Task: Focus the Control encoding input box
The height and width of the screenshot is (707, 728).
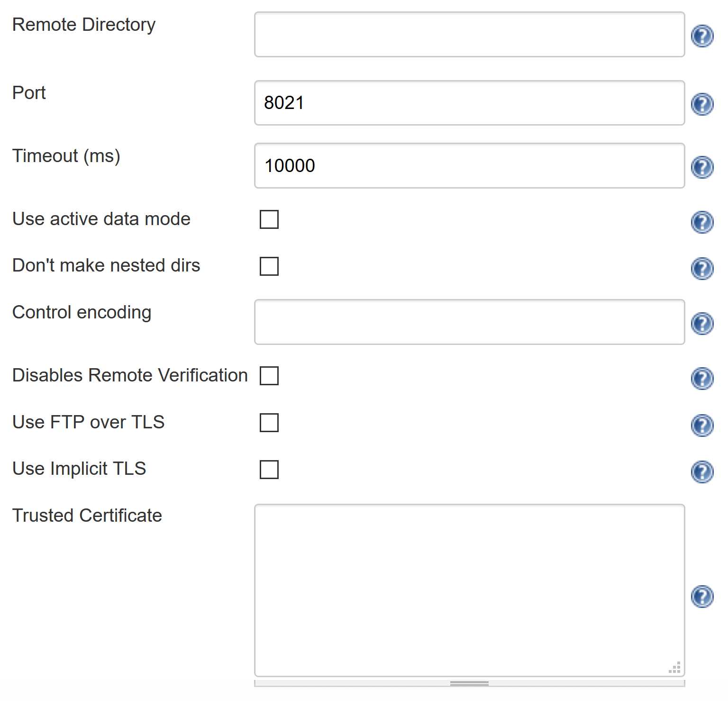Action: point(469,322)
